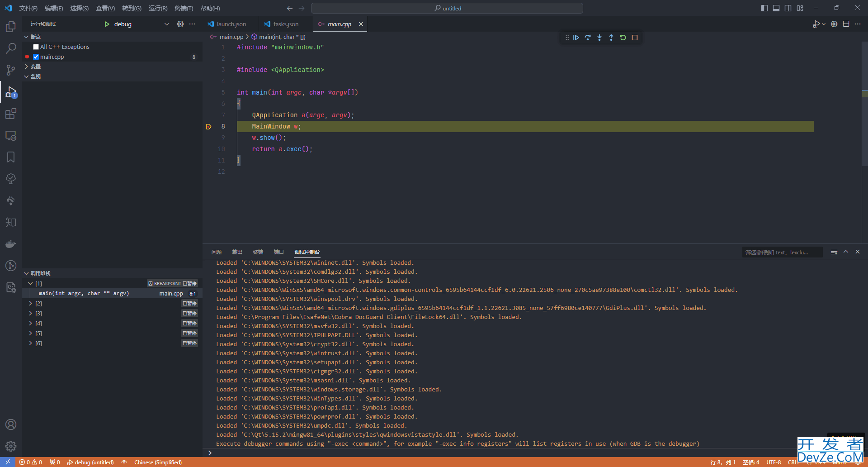Open Remote Explorer icon in activity bar

coord(11,135)
